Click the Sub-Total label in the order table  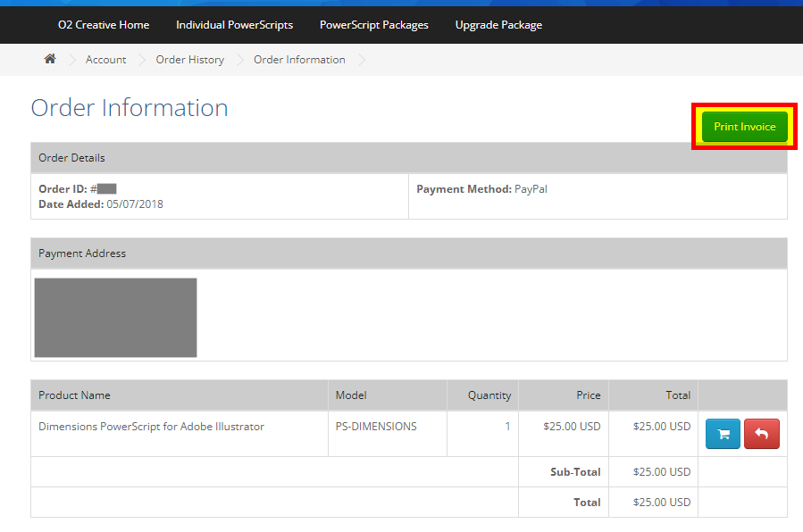coord(575,472)
